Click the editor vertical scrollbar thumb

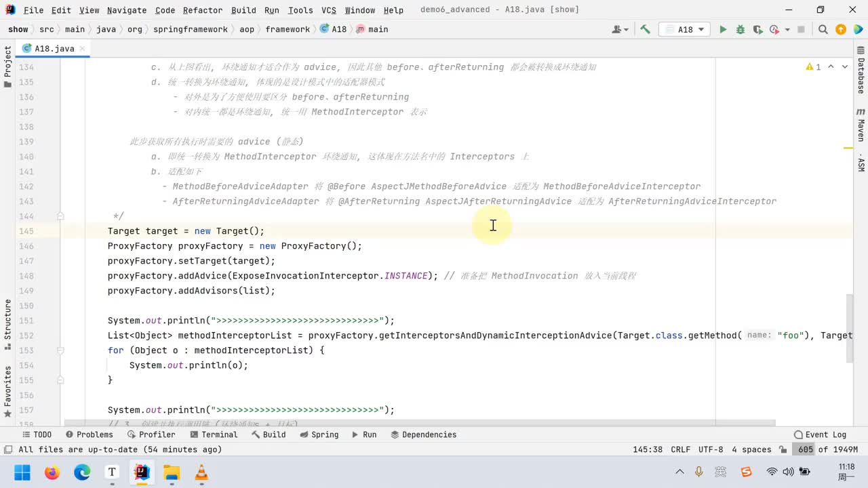(x=850, y=329)
